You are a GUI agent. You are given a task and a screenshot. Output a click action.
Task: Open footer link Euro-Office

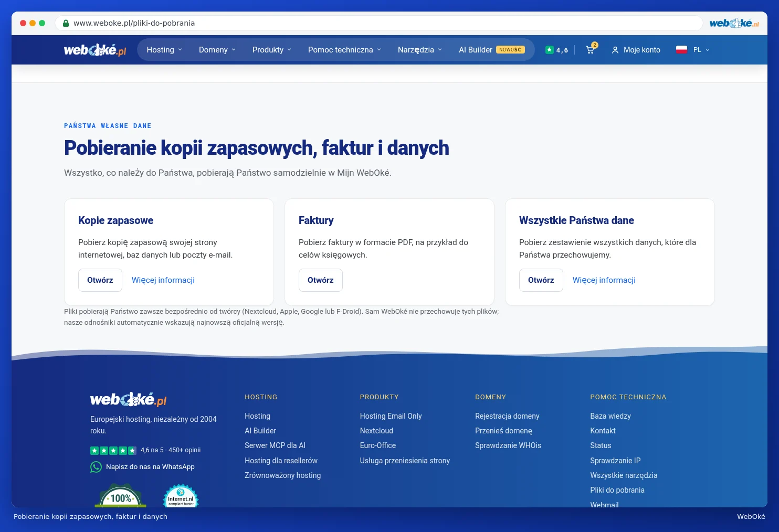click(x=378, y=445)
